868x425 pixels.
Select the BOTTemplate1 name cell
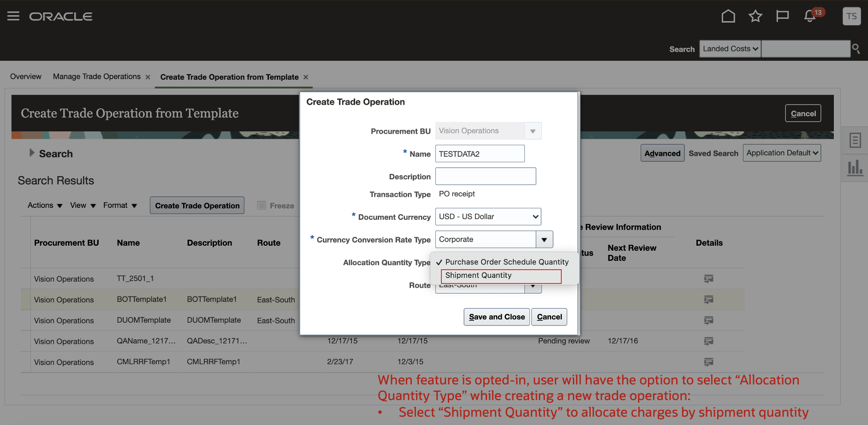pos(142,299)
